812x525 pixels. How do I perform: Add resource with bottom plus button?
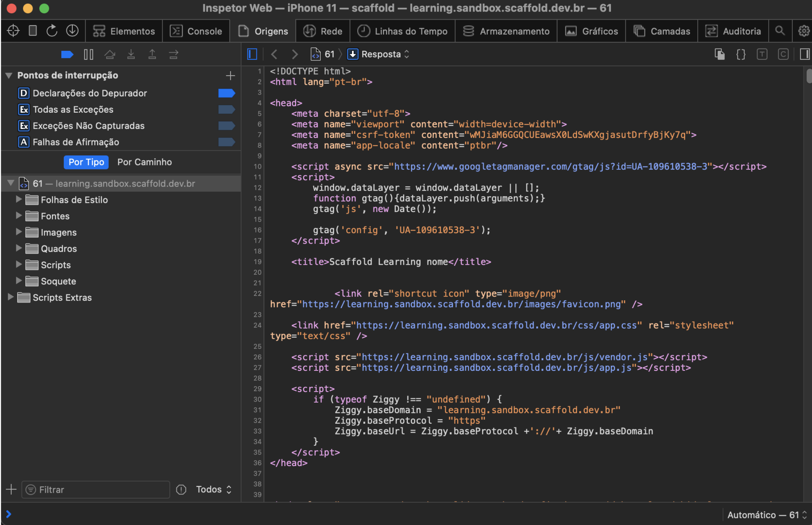coord(11,489)
